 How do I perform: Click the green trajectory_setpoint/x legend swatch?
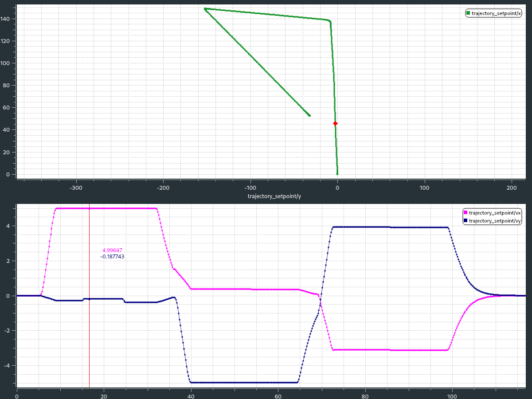[468, 13]
